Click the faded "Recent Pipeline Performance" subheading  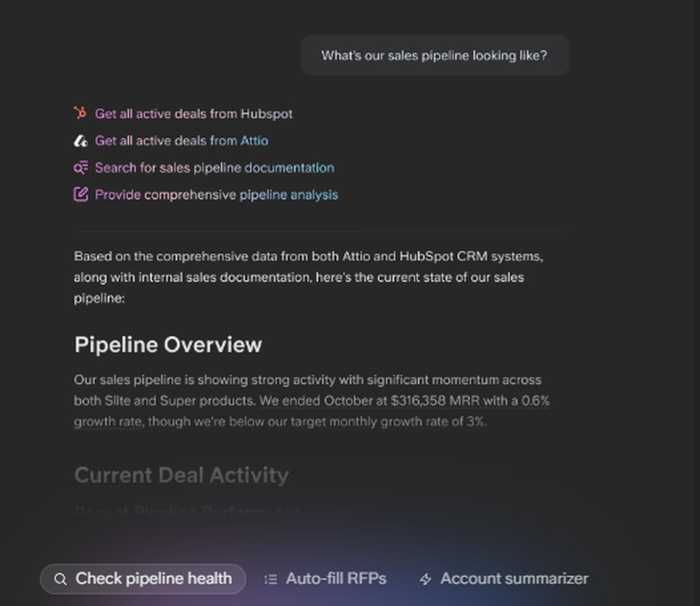coord(188,512)
